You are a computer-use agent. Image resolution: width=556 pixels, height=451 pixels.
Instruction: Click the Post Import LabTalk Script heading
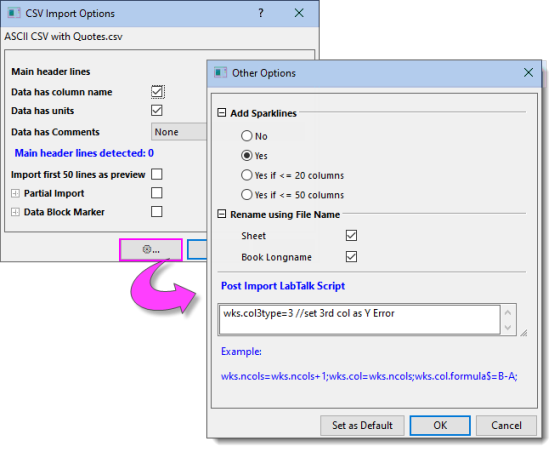(283, 286)
